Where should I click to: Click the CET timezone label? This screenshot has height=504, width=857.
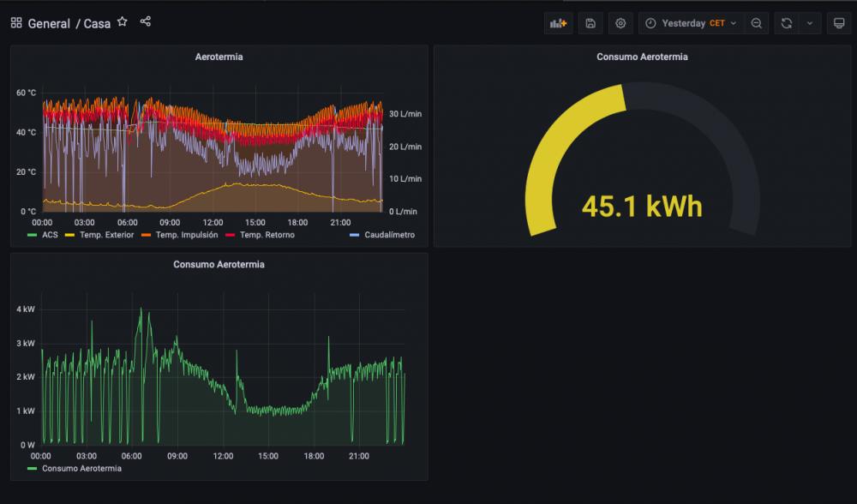[x=717, y=23]
